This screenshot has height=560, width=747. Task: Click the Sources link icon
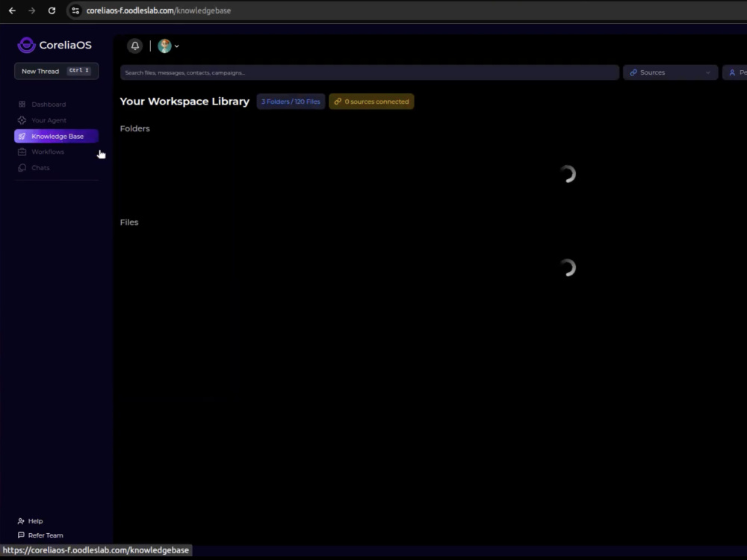tap(633, 73)
